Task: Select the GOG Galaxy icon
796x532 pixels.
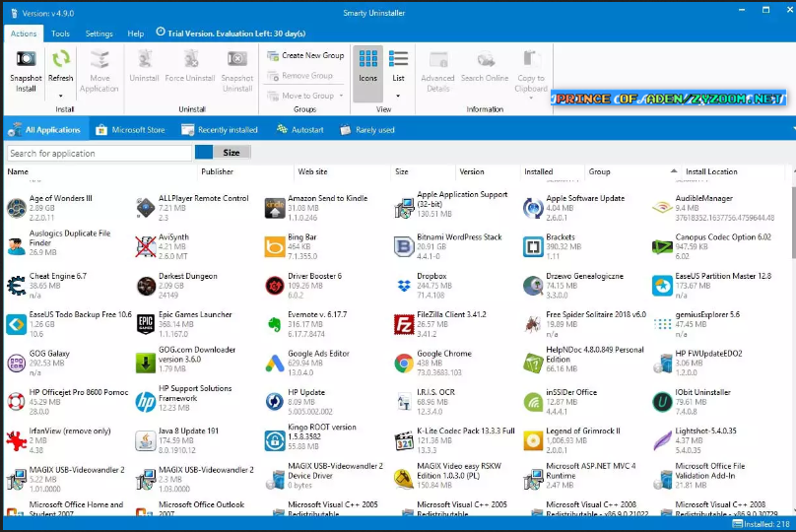Action: [x=17, y=363]
